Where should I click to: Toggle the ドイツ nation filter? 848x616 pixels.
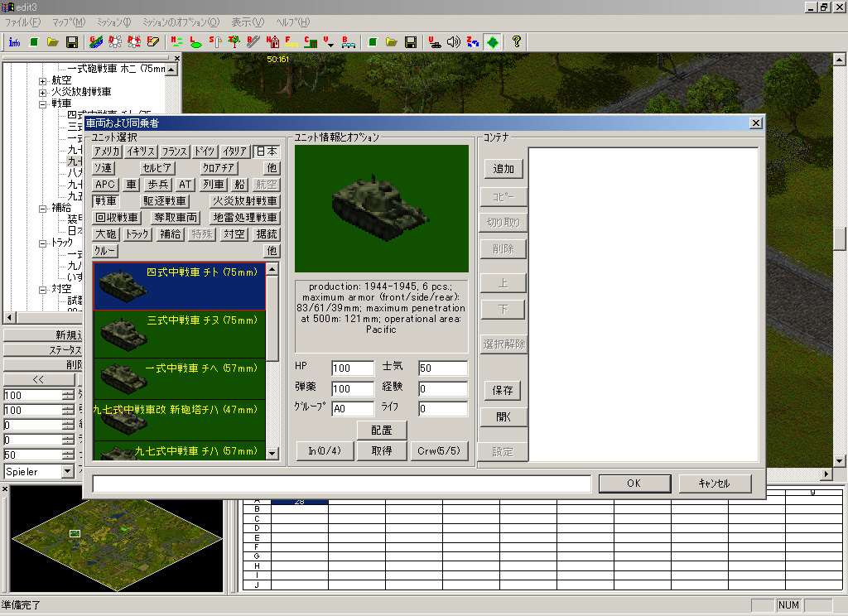pos(205,152)
